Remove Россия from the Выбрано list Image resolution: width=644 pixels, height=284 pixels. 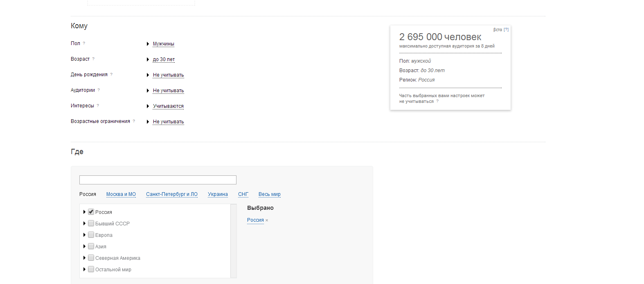click(267, 220)
